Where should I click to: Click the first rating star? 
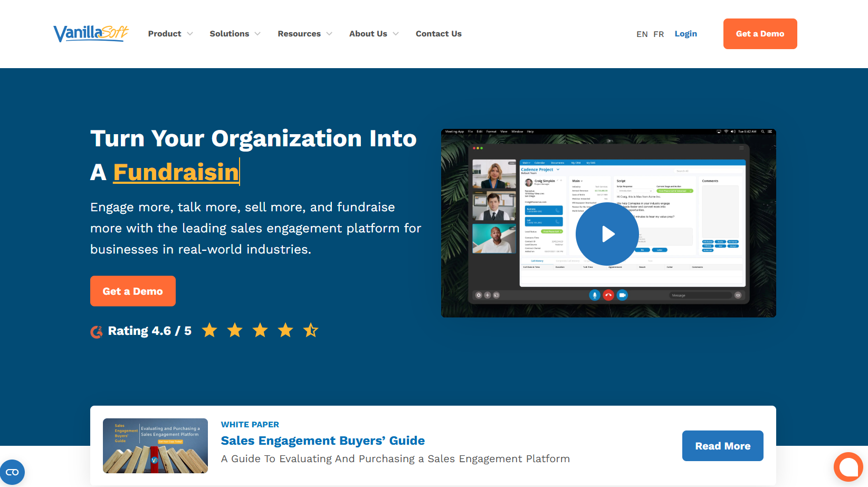(x=209, y=330)
